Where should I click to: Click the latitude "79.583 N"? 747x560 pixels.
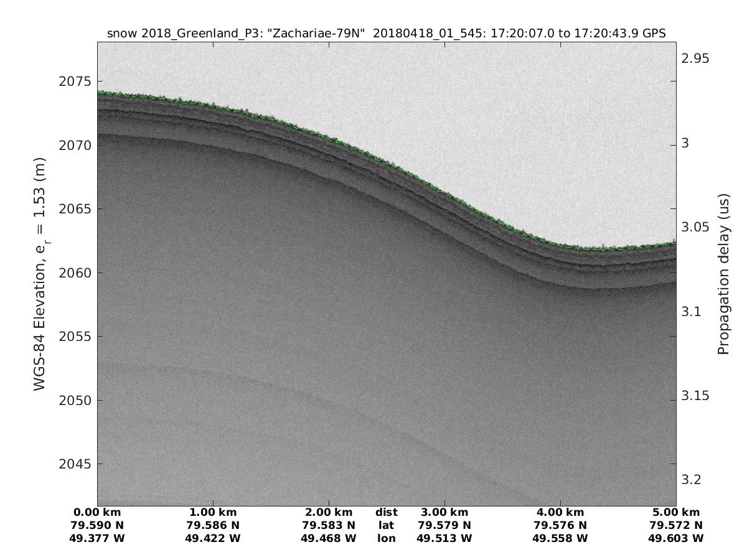point(329,525)
